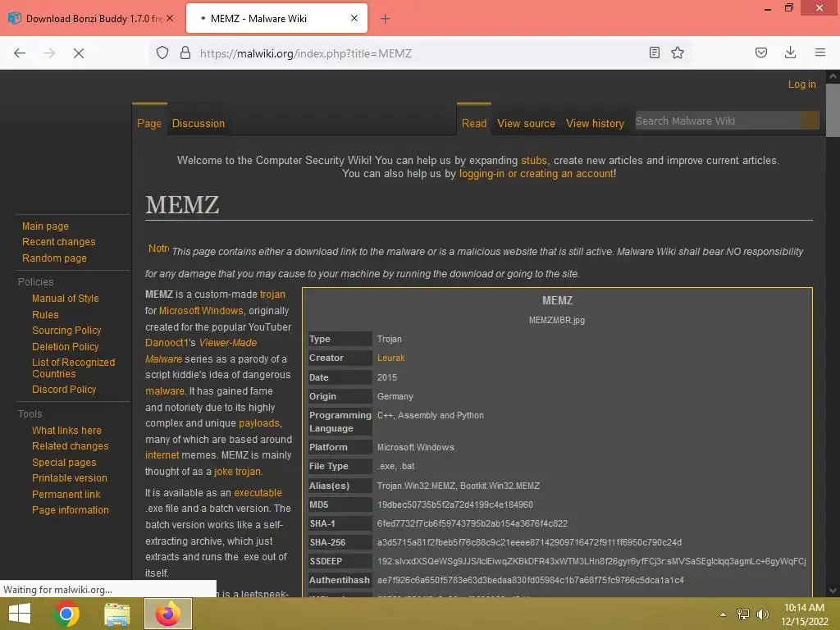Open the Firefox application menu
The image size is (840, 630).
(x=819, y=52)
